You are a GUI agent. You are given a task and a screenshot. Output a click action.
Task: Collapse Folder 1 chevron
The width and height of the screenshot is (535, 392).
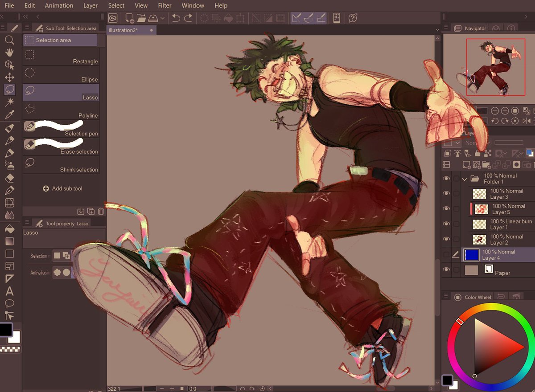pyautogui.click(x=465, y=179)
